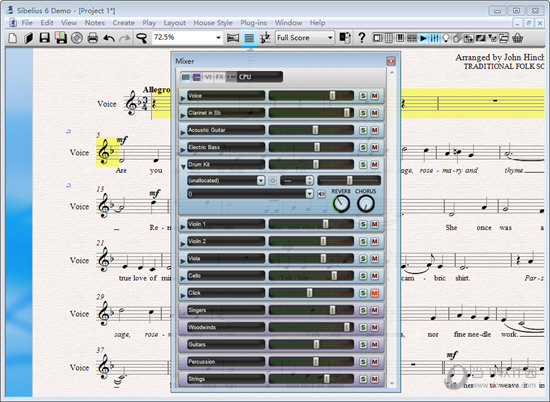Mute the Strings group
Screen dimensions: 550x402
coord(375,379)
